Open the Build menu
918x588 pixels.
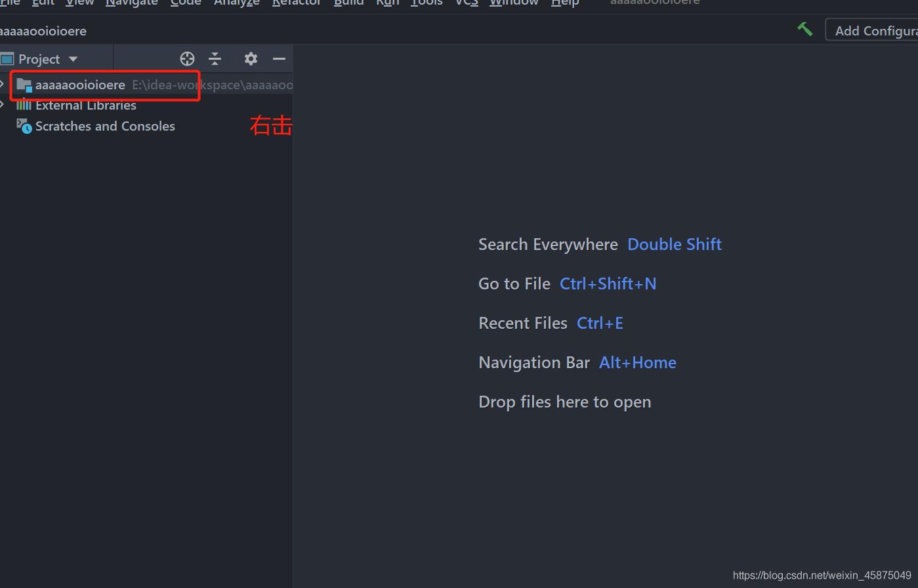348,3
